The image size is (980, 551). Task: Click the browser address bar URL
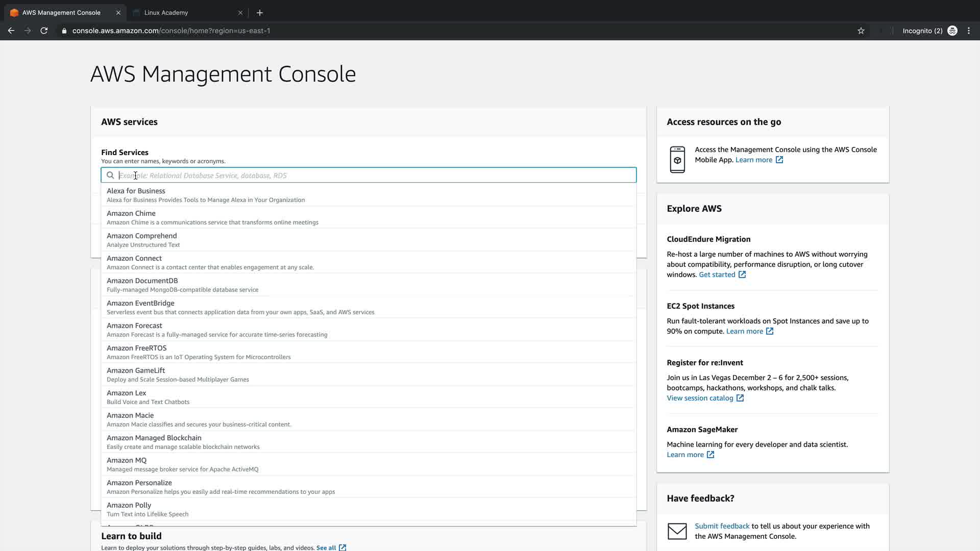tap(171, 31)
